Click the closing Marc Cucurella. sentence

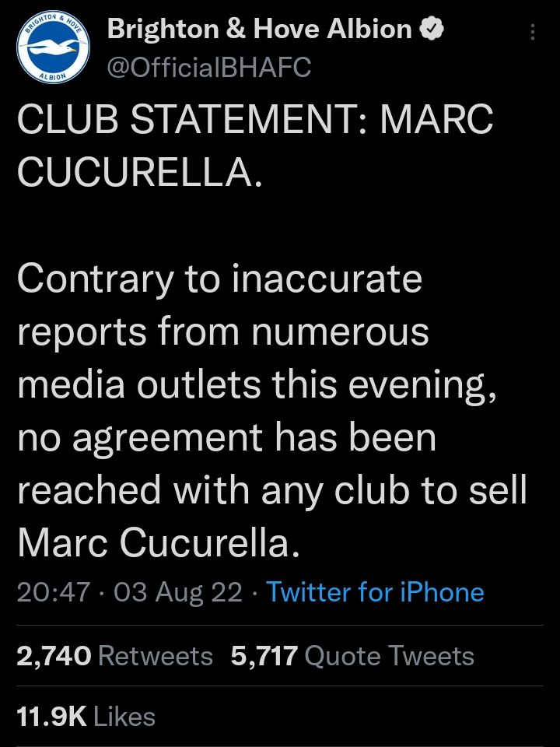[x=159, y=544]
